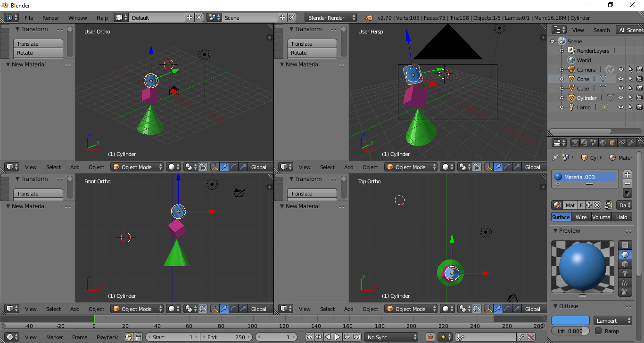Toggle the 3D manipulator axis widget icon
Screen dimensions: 644x343
215,167
